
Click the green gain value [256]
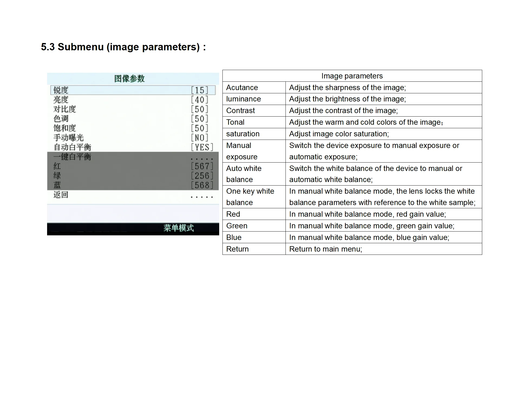tap(202, 176)
